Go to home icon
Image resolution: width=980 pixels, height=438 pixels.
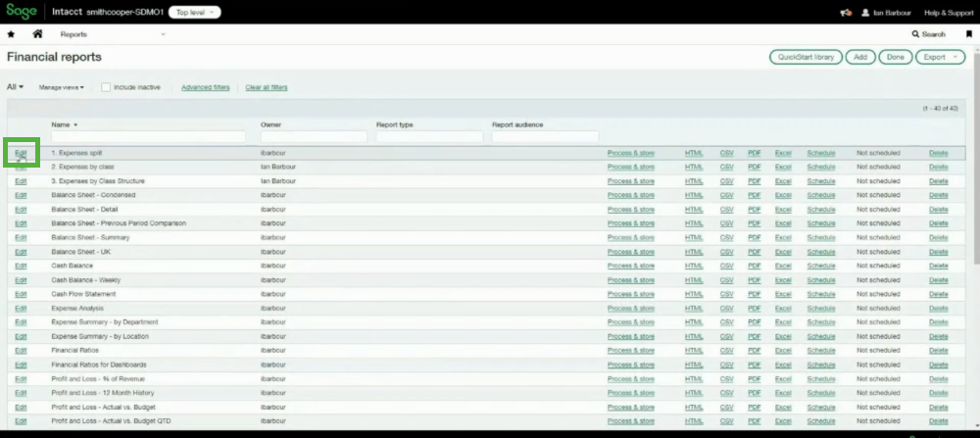[x=37, y=34]
